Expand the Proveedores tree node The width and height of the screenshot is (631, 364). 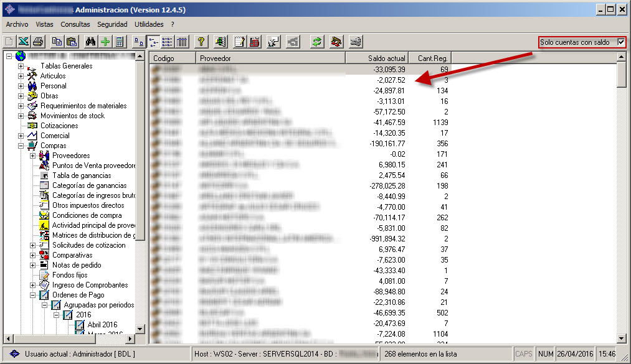coord(33,156)
